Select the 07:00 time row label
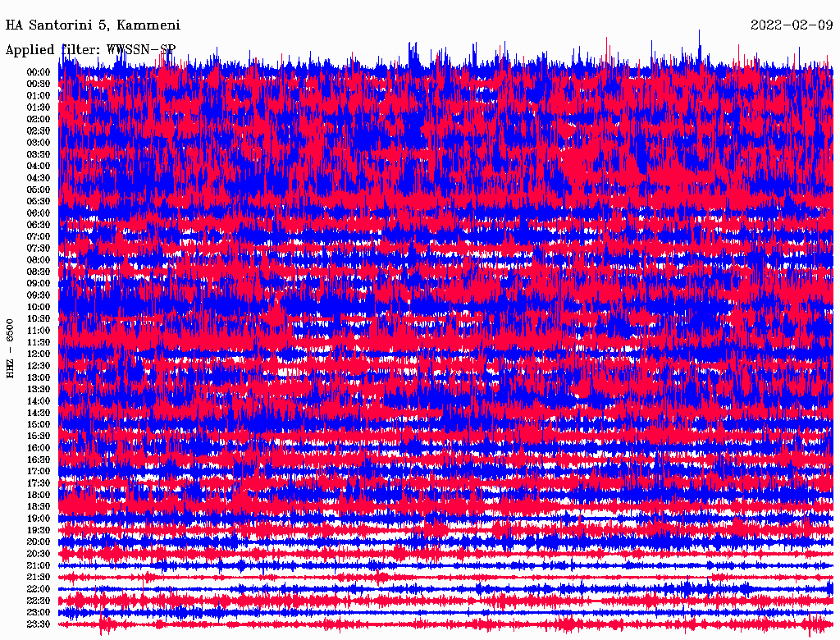The image size is (840, 640). tap(39, 236)
